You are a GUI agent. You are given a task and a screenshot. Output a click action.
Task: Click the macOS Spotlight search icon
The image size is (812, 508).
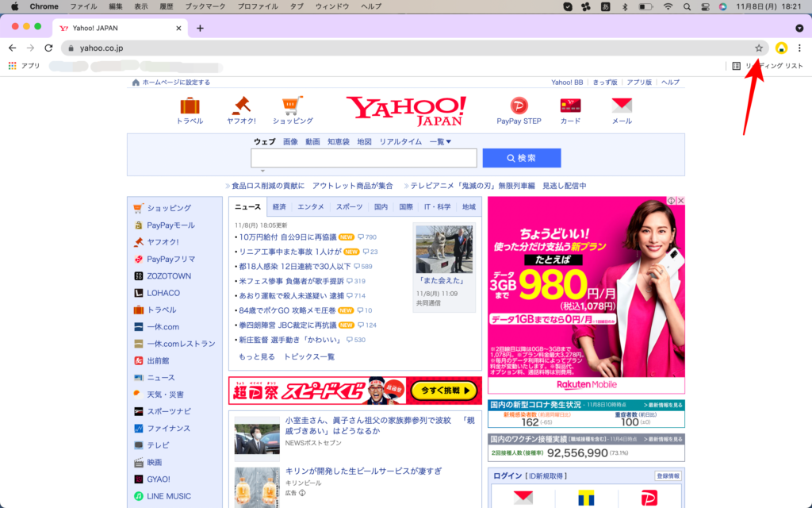[687, 6]
